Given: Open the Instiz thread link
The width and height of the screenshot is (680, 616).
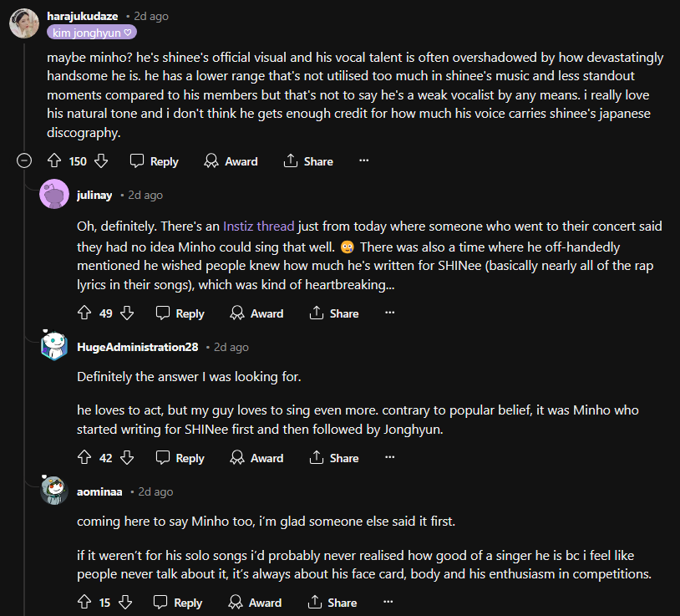Looking at the screenshot, I should pyautogui.click(x=258, y=226).
